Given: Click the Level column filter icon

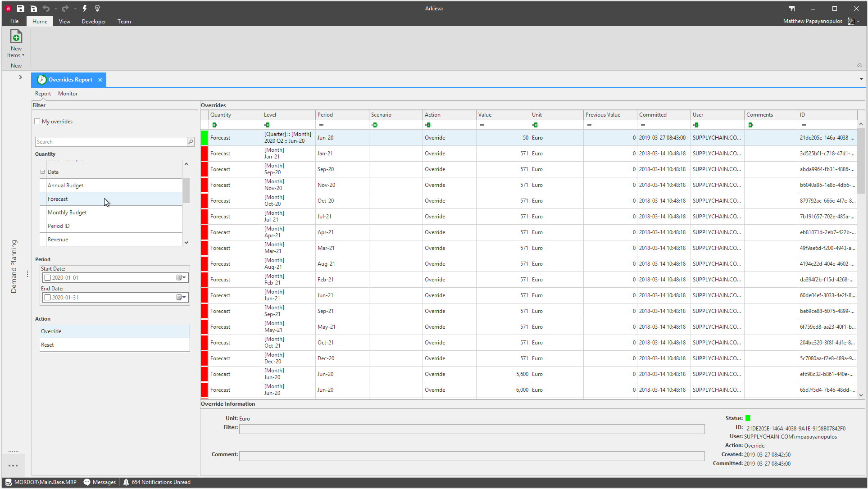Looking at the screenshot, I should (x=268, y=125).
